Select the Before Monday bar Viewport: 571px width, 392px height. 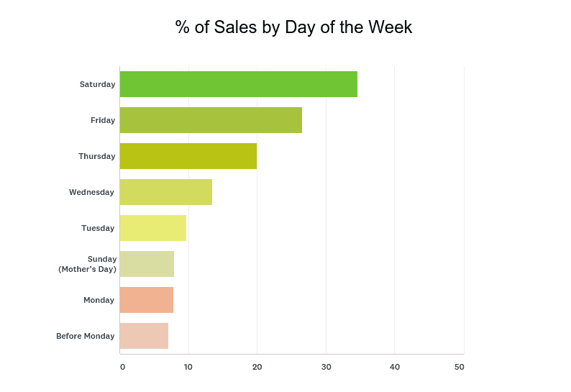pos(144,336)
